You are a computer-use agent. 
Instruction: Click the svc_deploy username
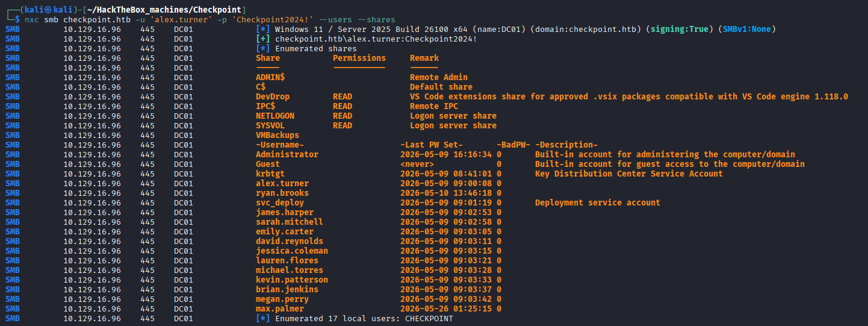(280, 202)
